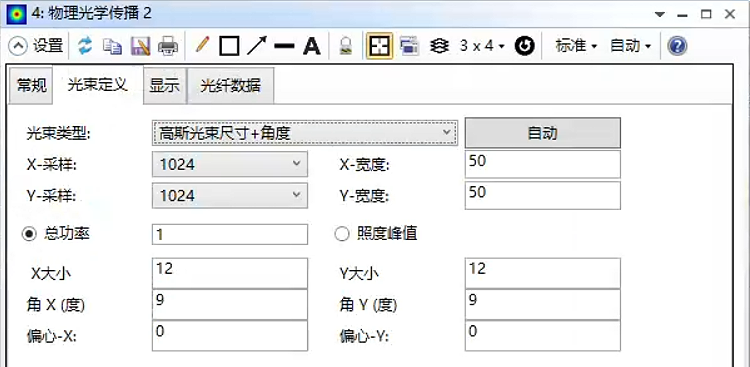Click the highlighted zoom-to-fit icon
This screenshot has width=750, height=367.
380,46
